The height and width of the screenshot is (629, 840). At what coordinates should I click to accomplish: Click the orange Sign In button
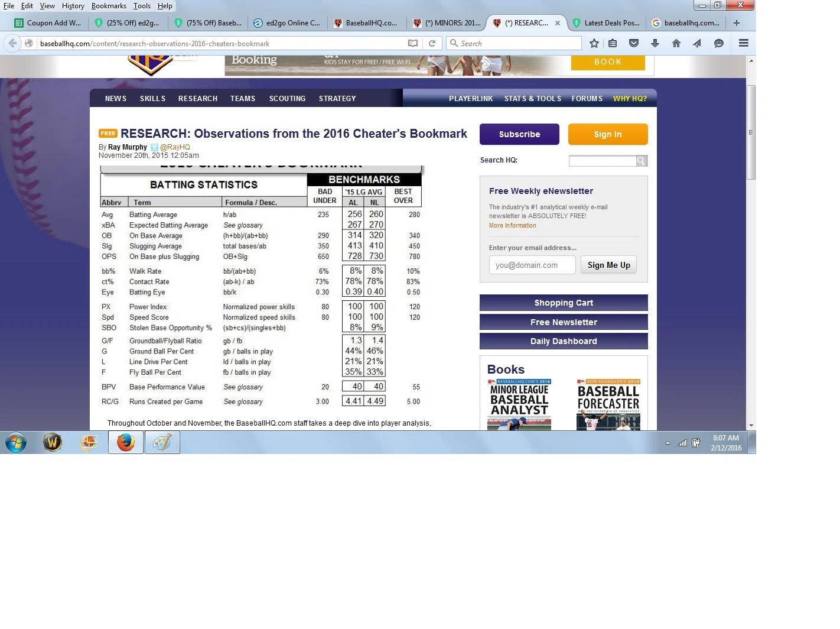(x=608, y=134)
